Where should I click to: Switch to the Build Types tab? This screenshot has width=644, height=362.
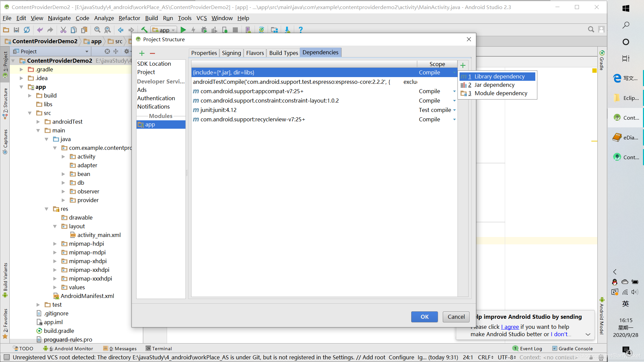(283, 53)
